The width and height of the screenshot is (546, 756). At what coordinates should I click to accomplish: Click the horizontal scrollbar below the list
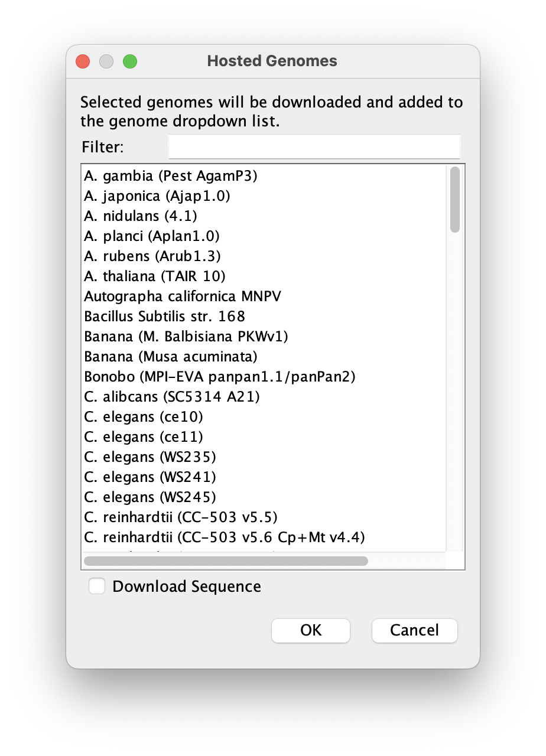coord(225,561)
